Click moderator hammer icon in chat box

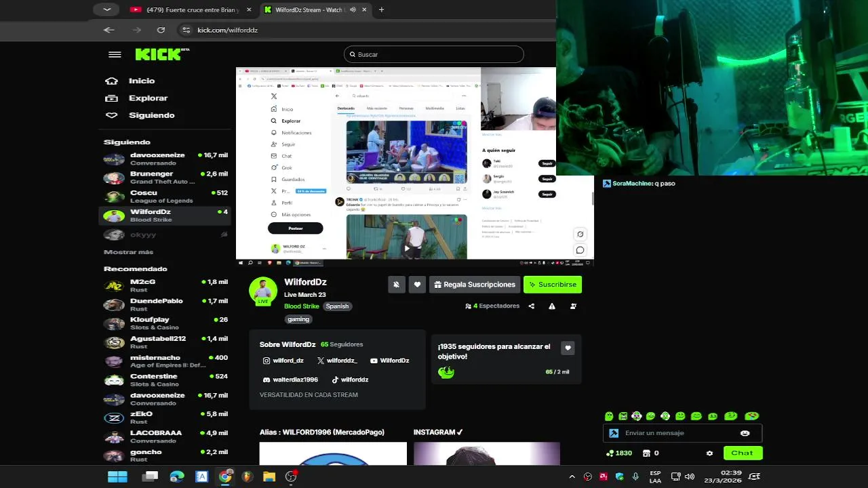pyautogui.click(x=614, y=433)
